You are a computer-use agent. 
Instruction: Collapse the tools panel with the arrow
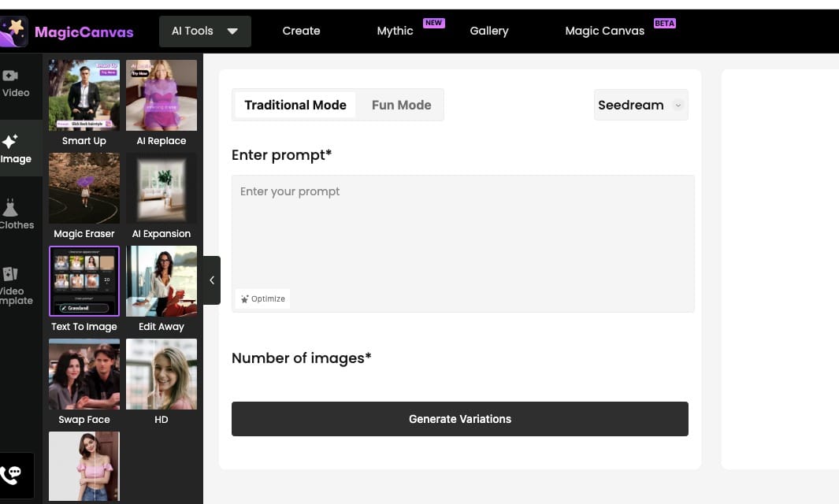click(212, 280)
